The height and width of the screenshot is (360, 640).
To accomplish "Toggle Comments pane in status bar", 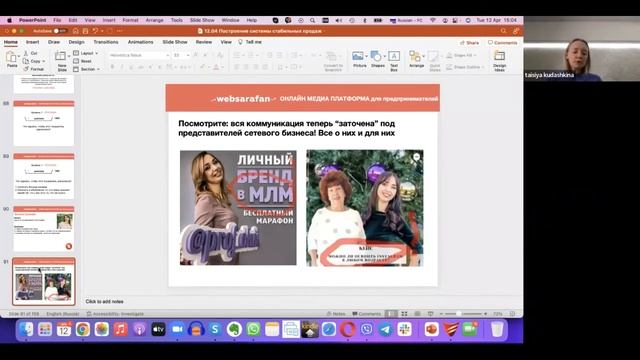I will point(367,314).
